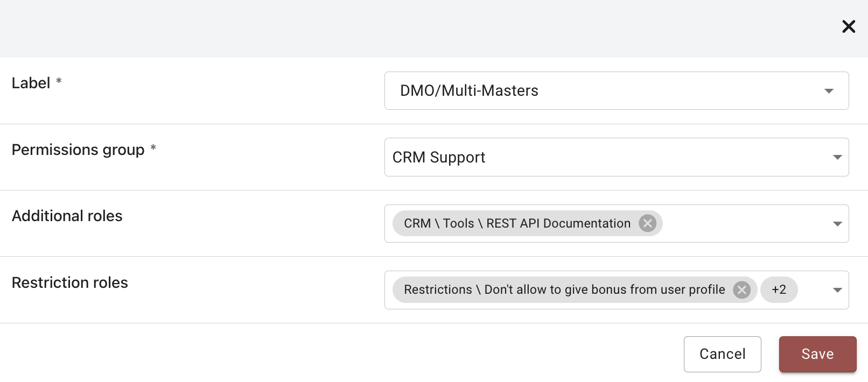Click the CRM Support permissions value
868x382 pixels.
[439, 157]
